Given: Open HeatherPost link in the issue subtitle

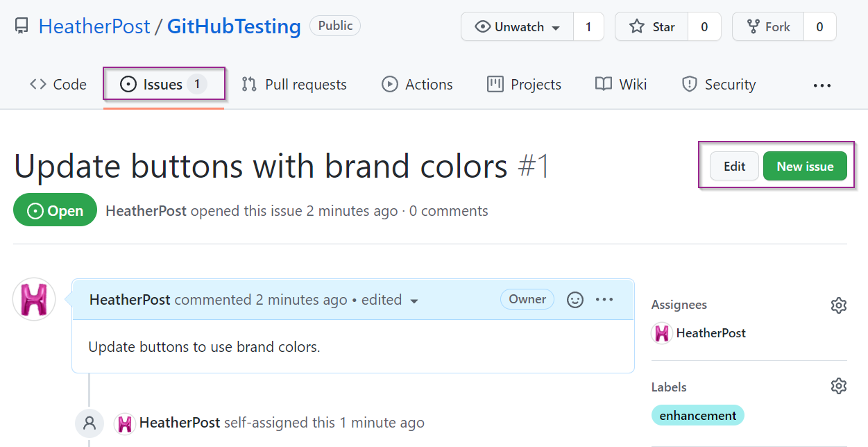Looking at the screenshot, I should [146, 211].
